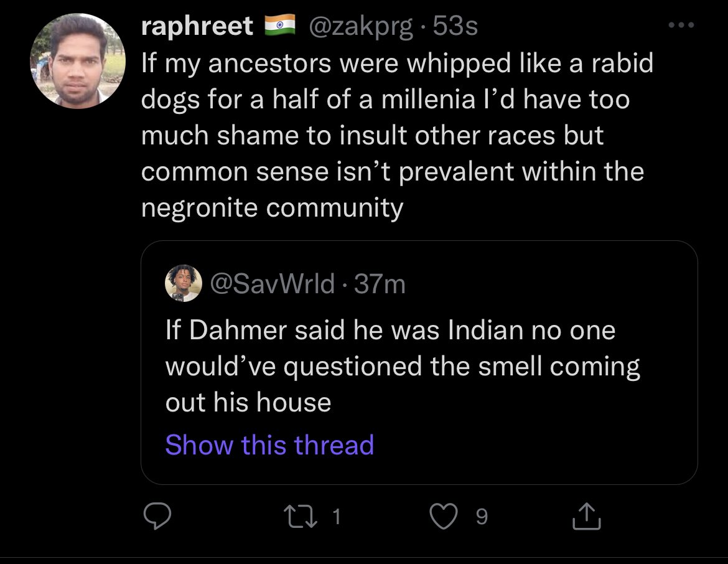
Task: Click the retweet count of 1
Action: (336, 517)
